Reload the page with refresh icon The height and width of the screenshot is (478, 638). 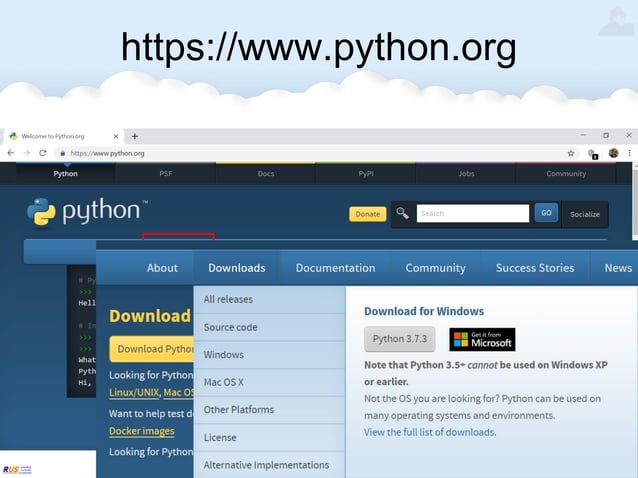click(43, 153)
